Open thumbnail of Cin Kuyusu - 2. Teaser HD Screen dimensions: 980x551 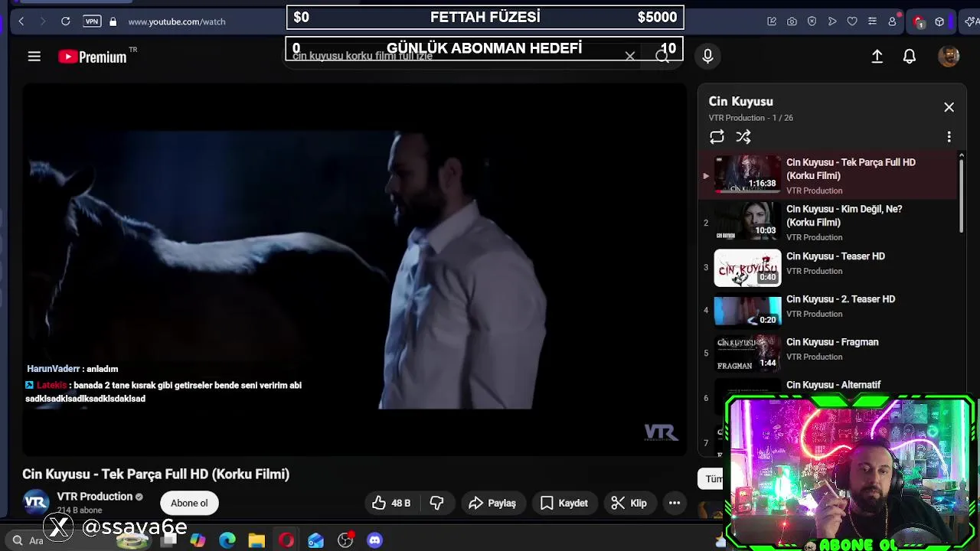click(747, 311)
